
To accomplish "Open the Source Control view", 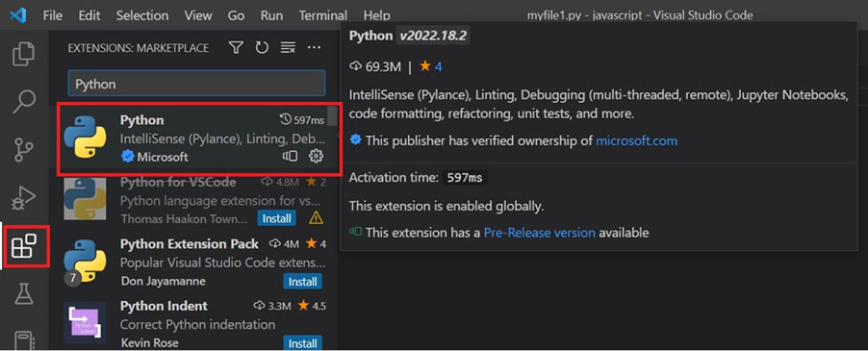I will [24, 149].
